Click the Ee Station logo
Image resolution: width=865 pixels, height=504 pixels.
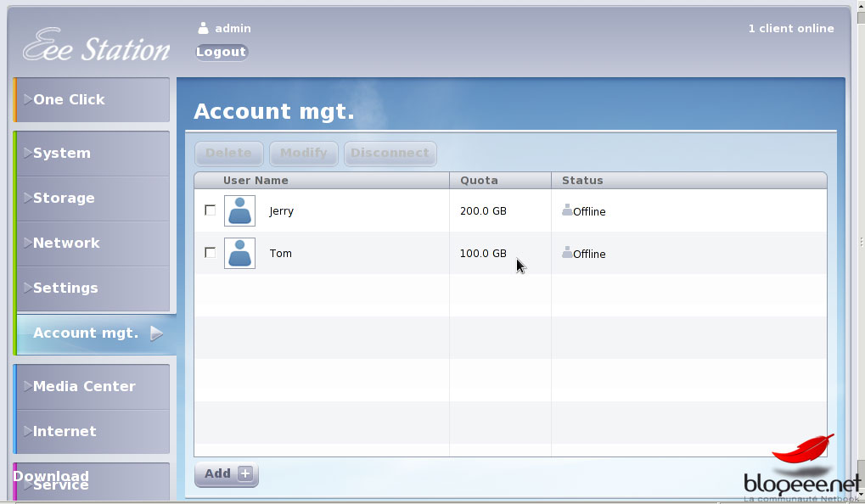[x=96, y=47]
